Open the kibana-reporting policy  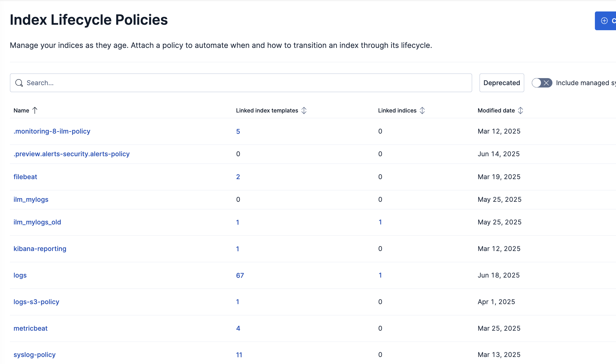pos(40,249)
